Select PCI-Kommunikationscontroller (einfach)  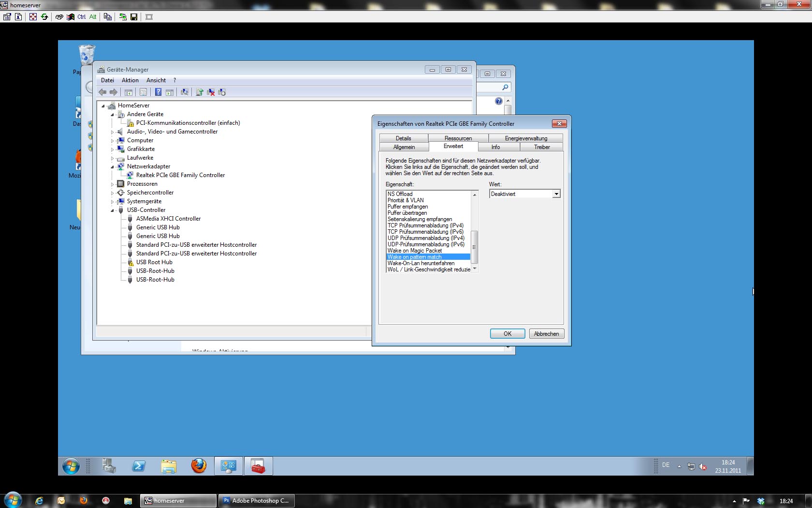(188, 123)
